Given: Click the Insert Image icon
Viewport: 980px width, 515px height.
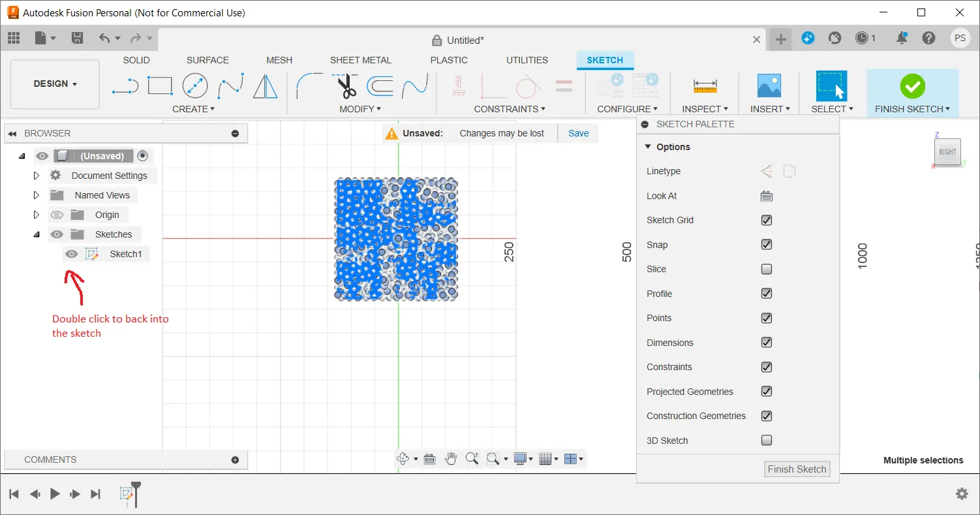Looking at the screenshot, I should click(769, 86).
